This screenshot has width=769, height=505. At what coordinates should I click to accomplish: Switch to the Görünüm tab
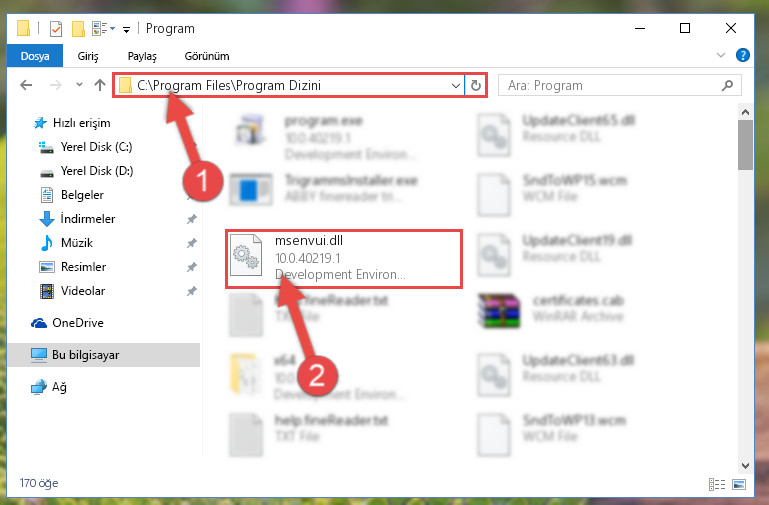tap(206, 56)
